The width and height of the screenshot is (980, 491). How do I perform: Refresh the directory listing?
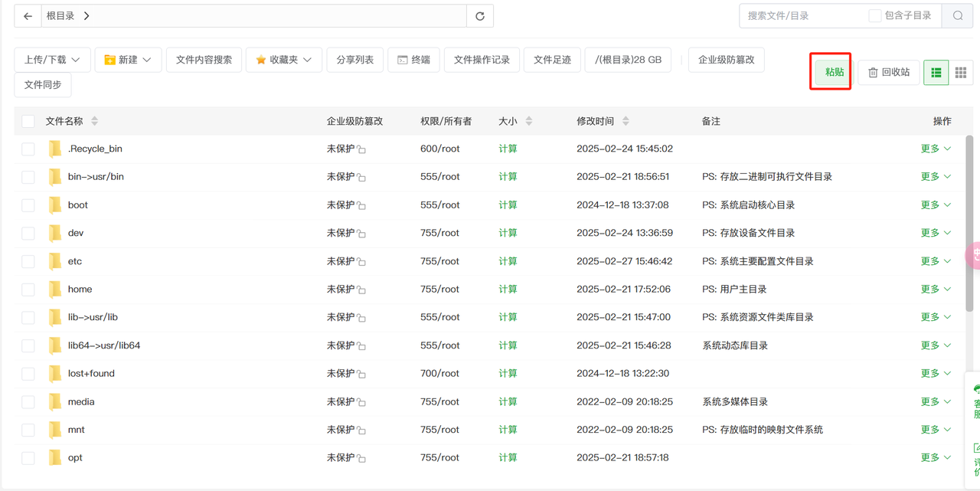pos(480,15)
